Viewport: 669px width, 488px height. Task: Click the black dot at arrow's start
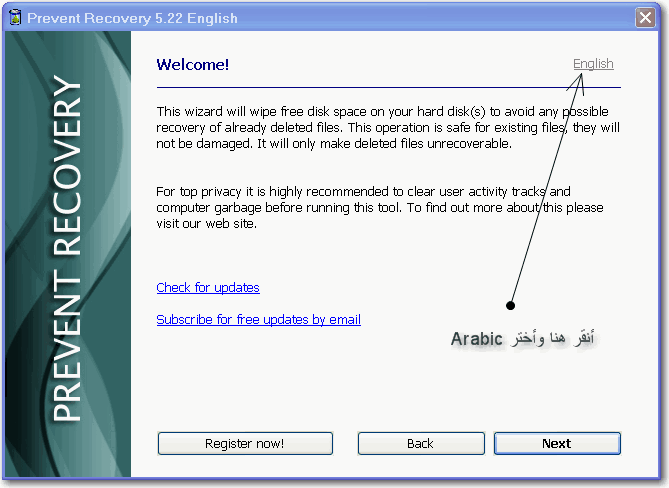coord(510,305)
